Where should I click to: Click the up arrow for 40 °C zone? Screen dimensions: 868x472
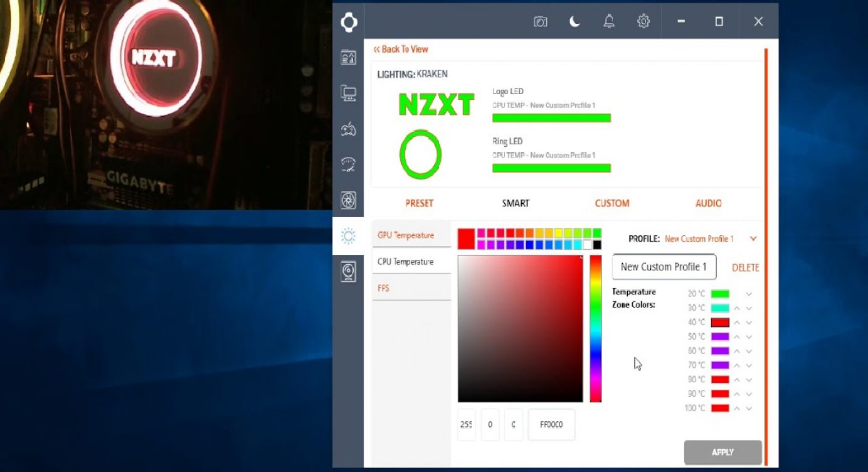[x=738, y=323]
